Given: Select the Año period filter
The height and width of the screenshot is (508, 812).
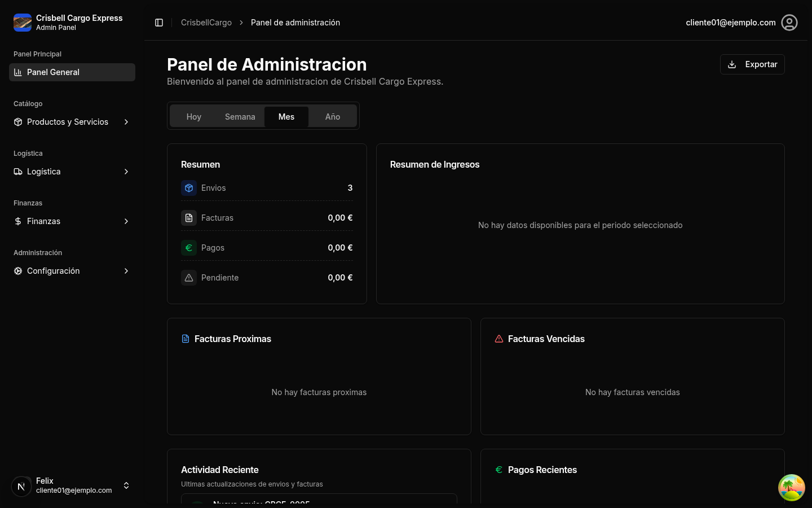Looking at the screenshot, I should (332, 117).
